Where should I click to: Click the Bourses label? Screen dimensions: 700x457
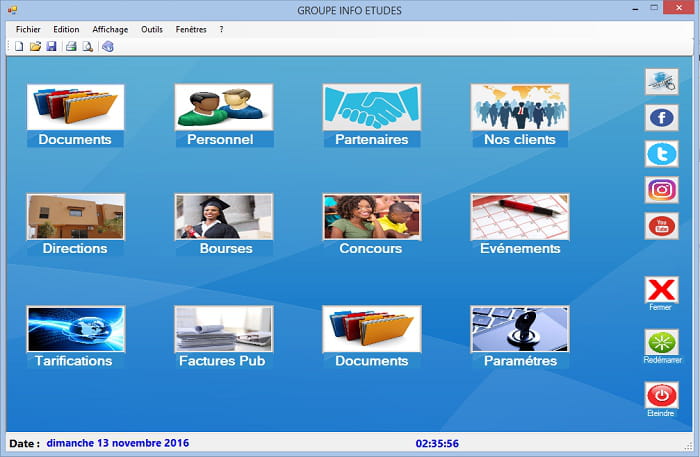click(226, 248)
